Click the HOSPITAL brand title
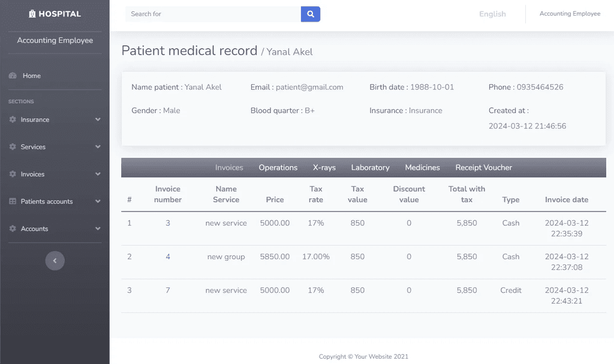This screenshot has height=364, width=614. click(59, 14)
